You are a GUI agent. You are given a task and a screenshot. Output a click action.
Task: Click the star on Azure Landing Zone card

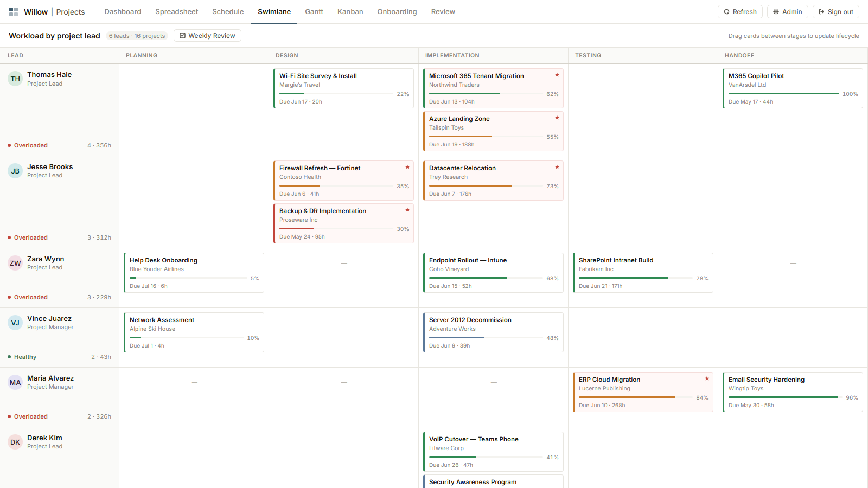(557, 118)
